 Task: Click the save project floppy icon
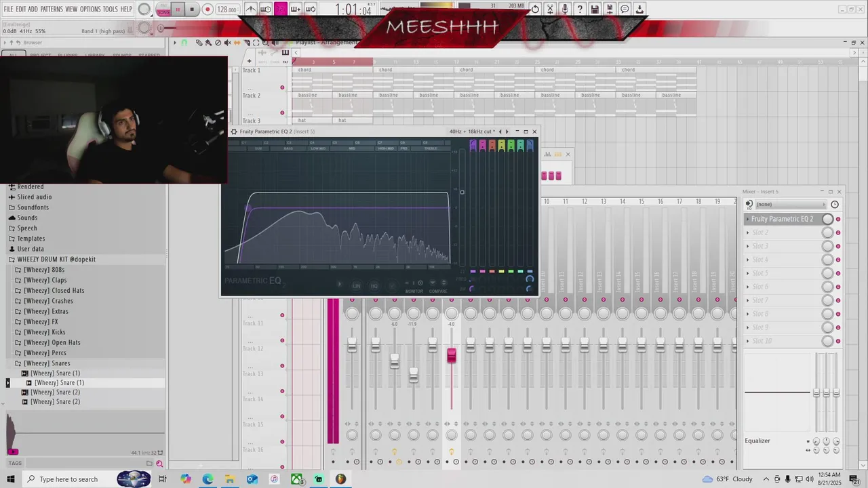pyautogui.click(x=595, y=9)
